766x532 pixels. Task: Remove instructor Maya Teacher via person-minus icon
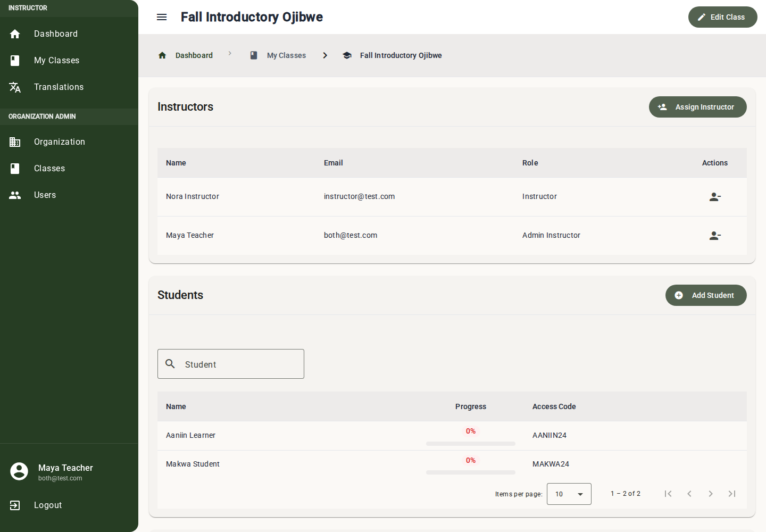point(715,236)
